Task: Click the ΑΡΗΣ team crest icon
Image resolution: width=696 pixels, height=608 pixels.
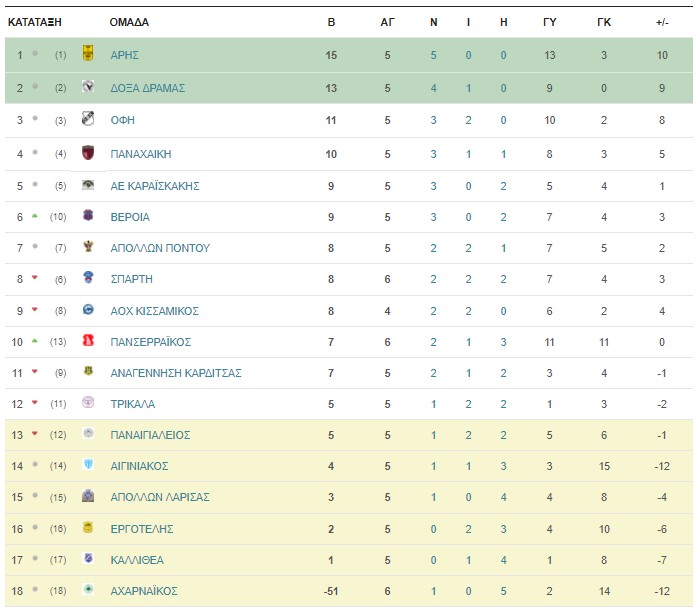Action: point(88,53)
